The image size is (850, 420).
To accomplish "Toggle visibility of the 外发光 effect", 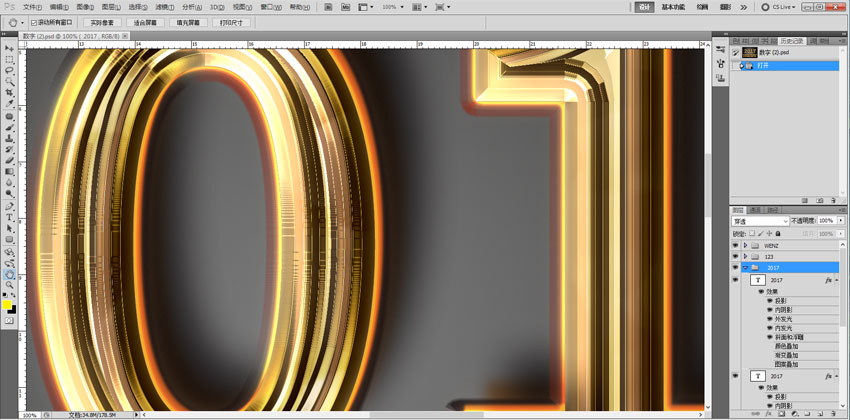I will click(769, 319).
